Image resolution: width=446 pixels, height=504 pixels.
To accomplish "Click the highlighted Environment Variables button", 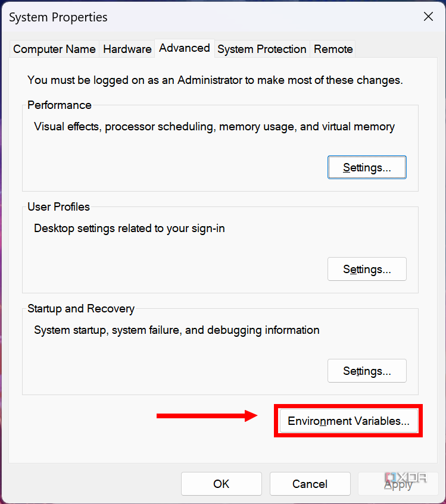I will tap(348, 421).
